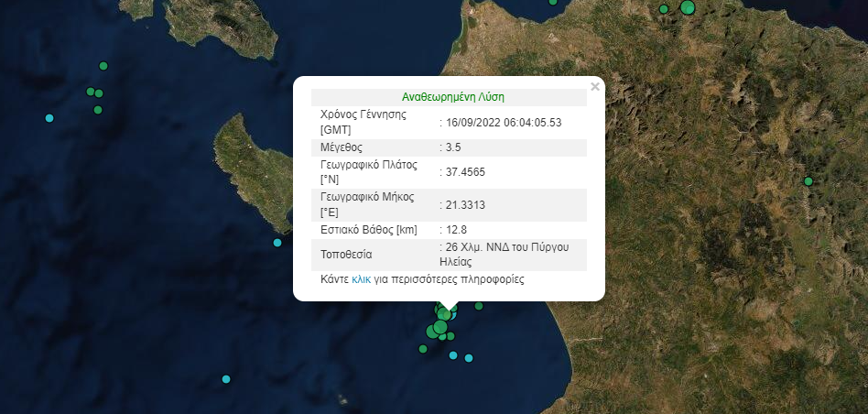
Task: Select the large green marker at top edge
Action: (688, 7)
